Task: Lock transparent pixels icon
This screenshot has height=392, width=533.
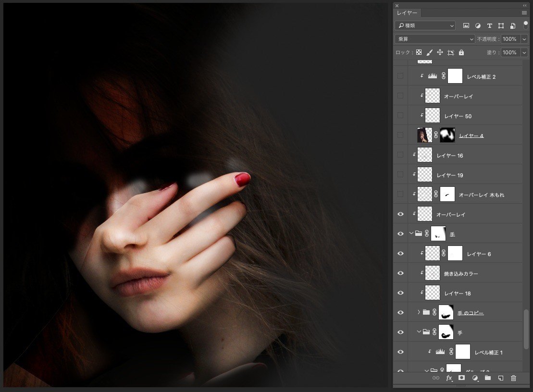Action: click(419, 52)
